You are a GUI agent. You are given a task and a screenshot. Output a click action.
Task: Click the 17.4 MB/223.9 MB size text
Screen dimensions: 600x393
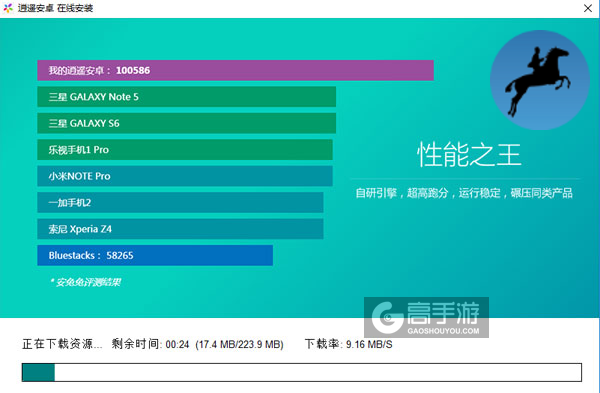(240, 344)
